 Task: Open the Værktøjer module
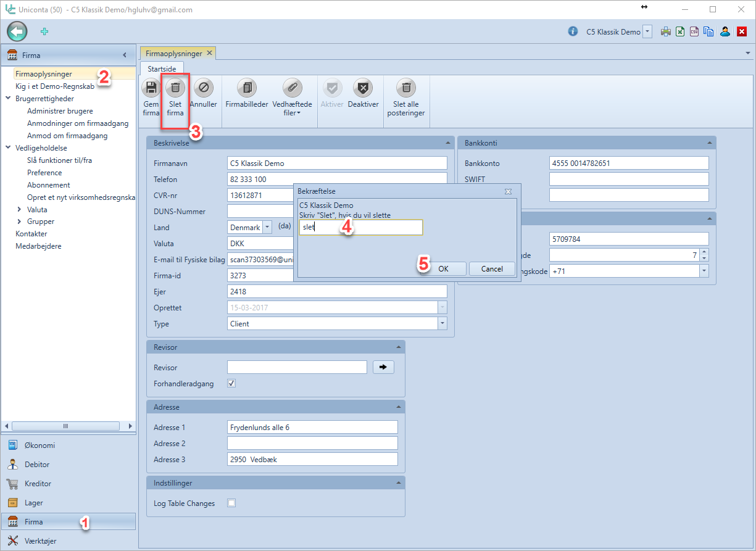[x=68, y=541]
